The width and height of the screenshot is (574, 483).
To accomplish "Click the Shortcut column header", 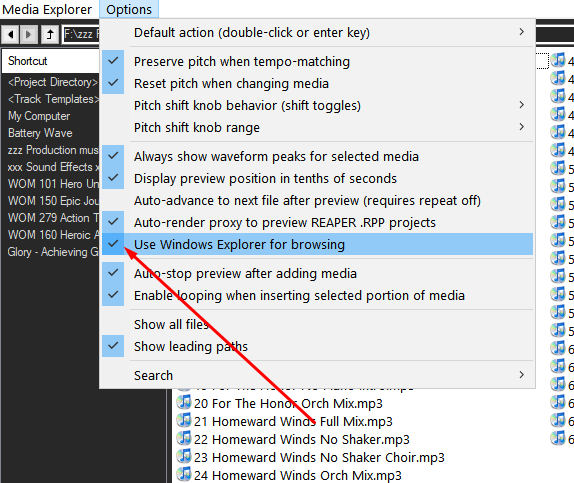I will (51, 61).
